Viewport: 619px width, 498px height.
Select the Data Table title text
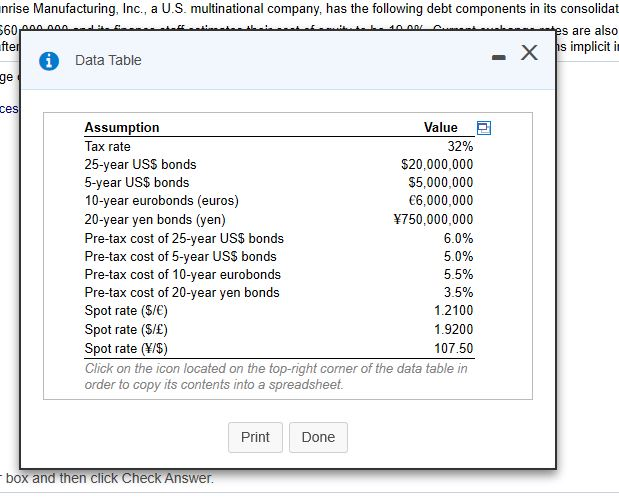tap(108, 60)
